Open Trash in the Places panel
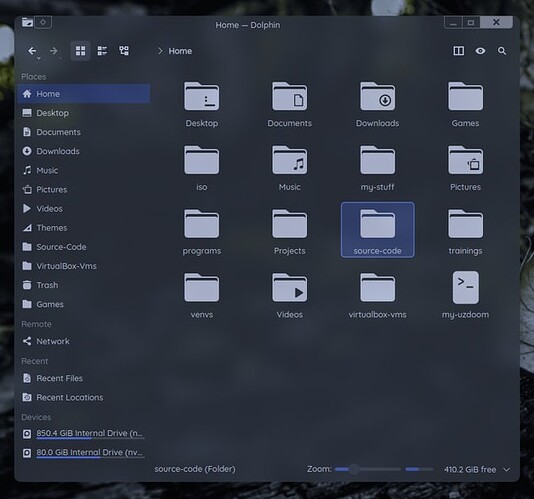This screenshot has height=499, width=534. click(x=84, y=285)
